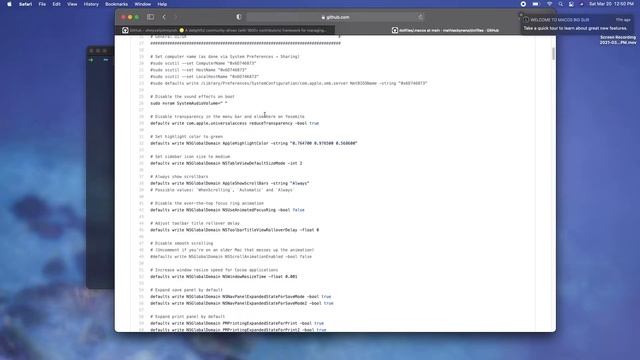Open the History menu
The image size is (640, 360).
click(91, 4)
